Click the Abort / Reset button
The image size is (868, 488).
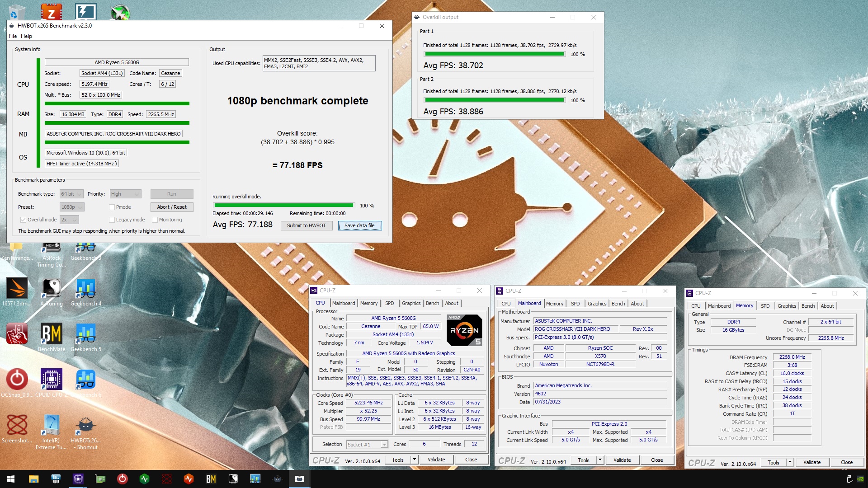tap(172, 207)
